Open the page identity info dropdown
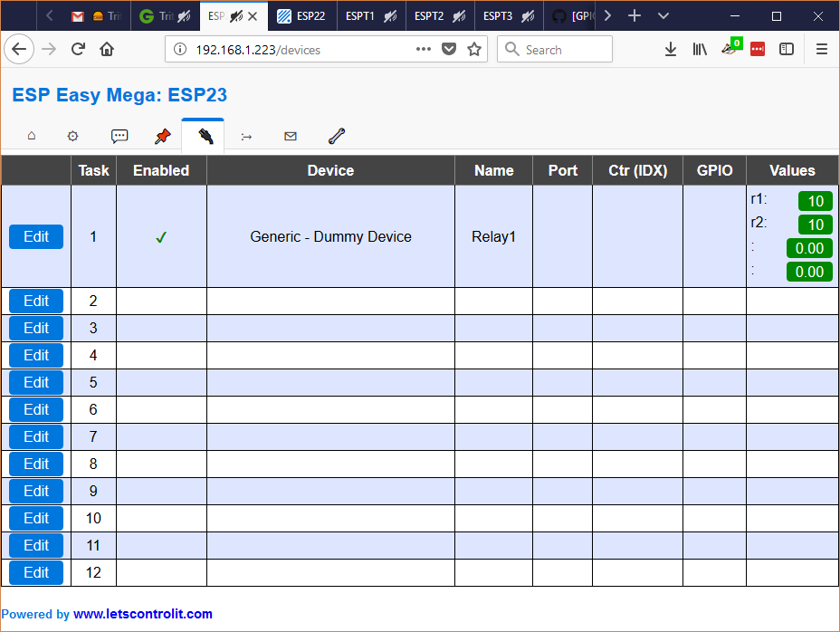 179,50
